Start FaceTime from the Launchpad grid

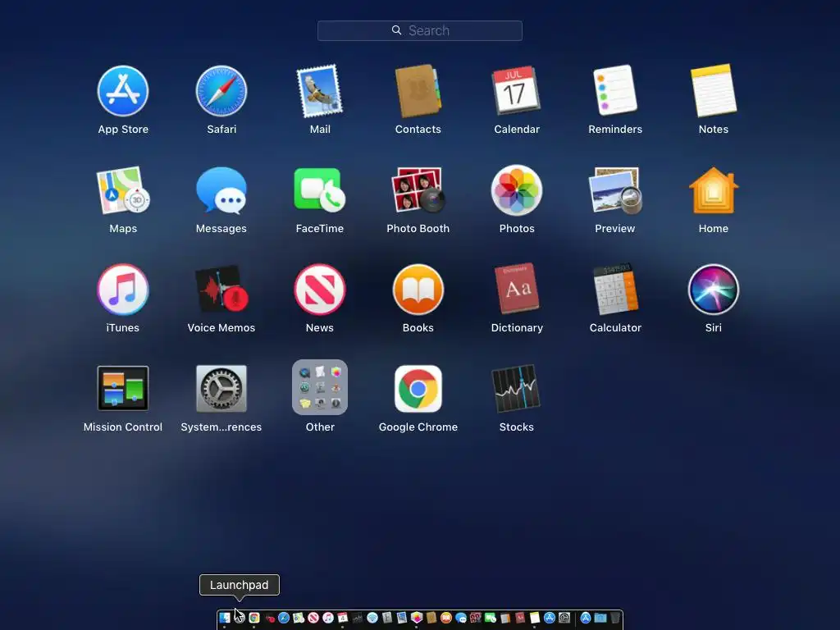coord(320,190)
